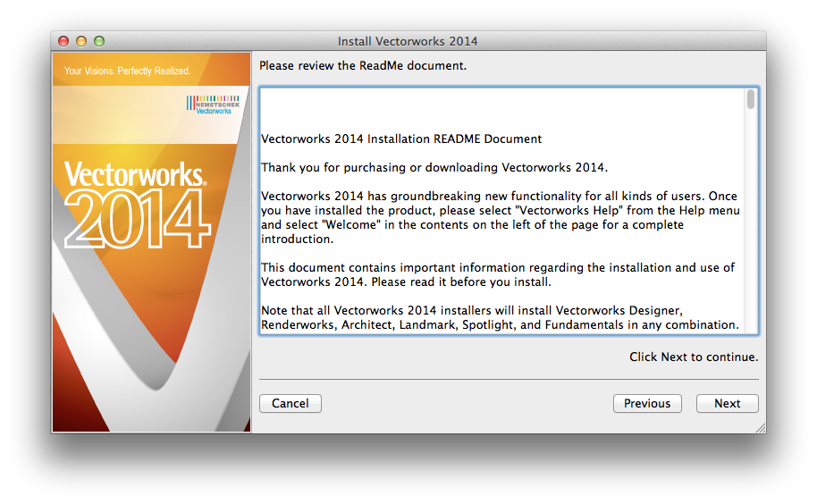
Task: Cancel the Vectorworks installation
Action: point(291,404)
